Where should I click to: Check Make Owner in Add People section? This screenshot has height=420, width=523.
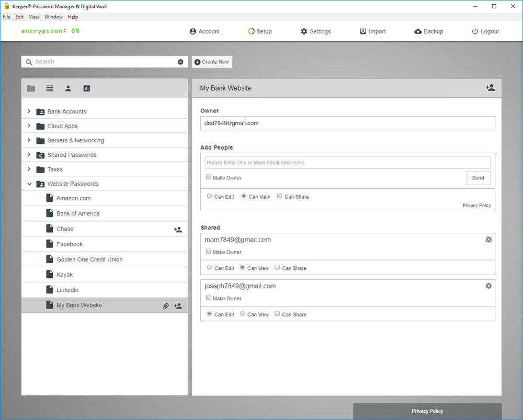click(209, 177)
